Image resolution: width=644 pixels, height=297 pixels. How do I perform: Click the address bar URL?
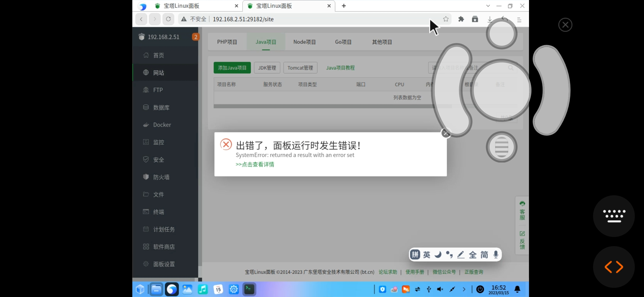coord(243,19)
